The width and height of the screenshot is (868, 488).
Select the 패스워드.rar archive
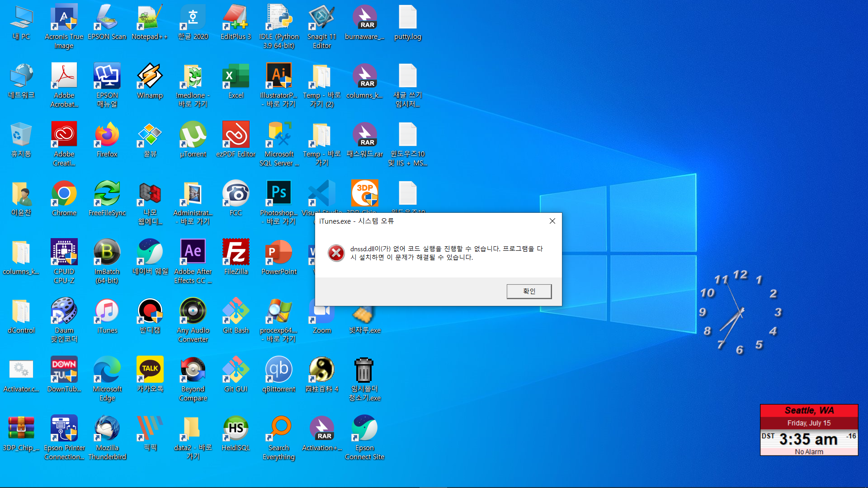pyautogui.click(x=364, y=141)
